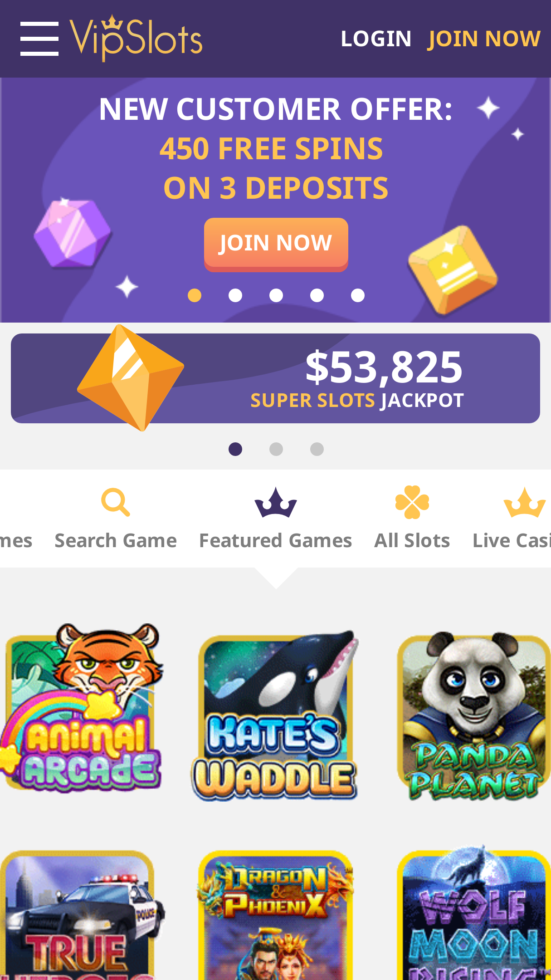Click LOGIN in the header
This screenshot has width=551, height=980.
point(376,39)
